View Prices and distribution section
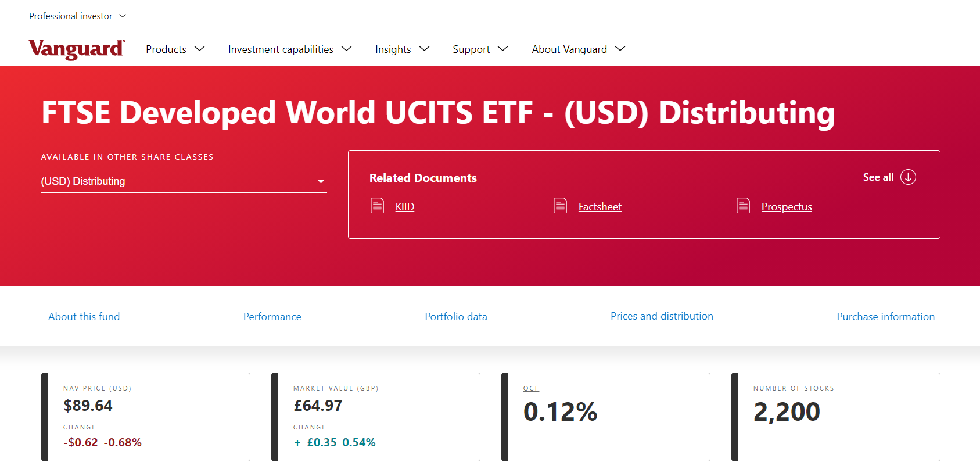 tap(662, 316)
